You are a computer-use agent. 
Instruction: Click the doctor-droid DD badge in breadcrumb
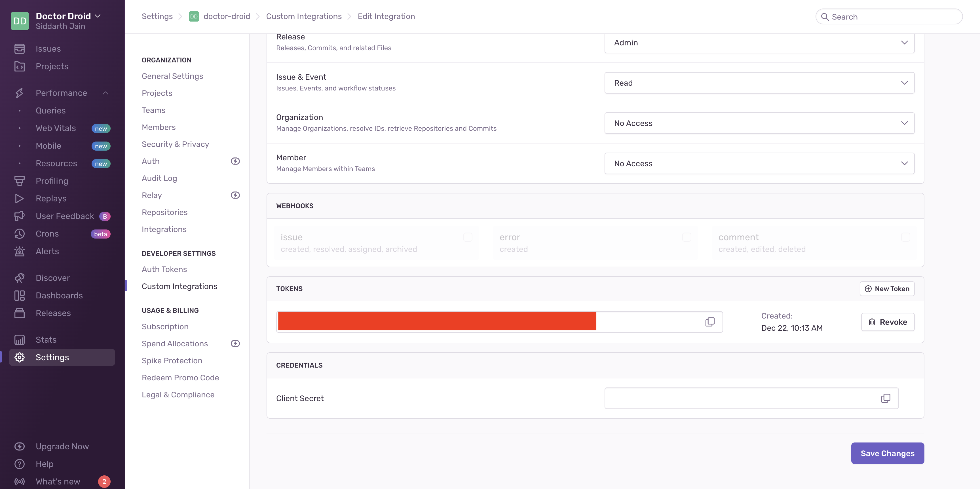click(194, 16)
